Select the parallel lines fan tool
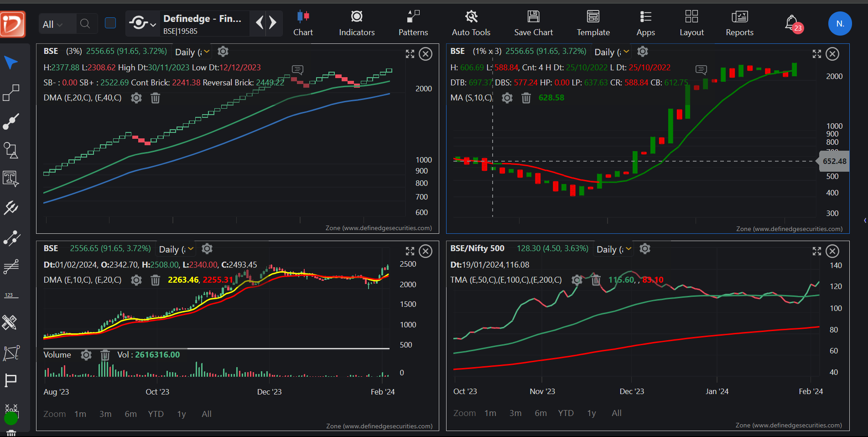Screen dimensions: 868x437 [11, 266]
